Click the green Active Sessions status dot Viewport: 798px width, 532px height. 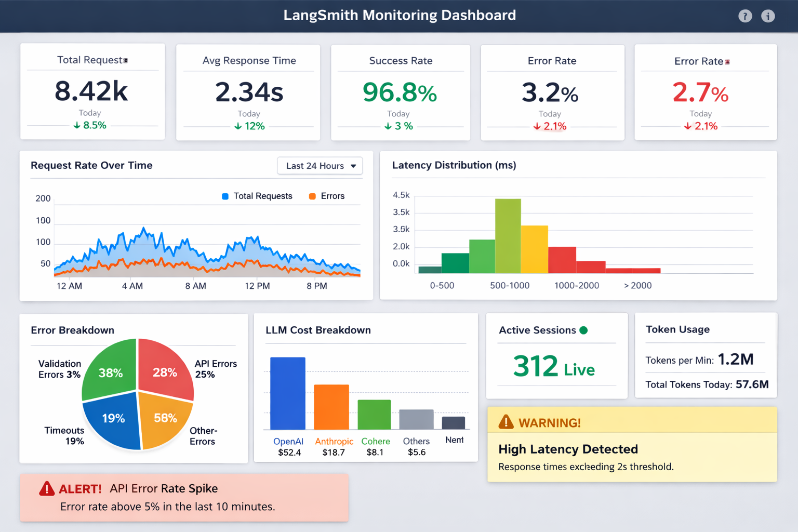(583, 330)
